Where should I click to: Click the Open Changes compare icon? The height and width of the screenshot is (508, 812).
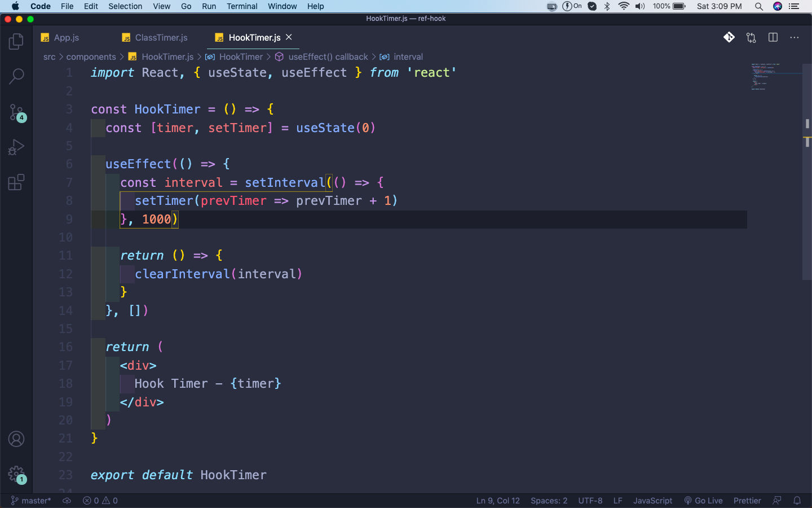(x=751, y=38)
